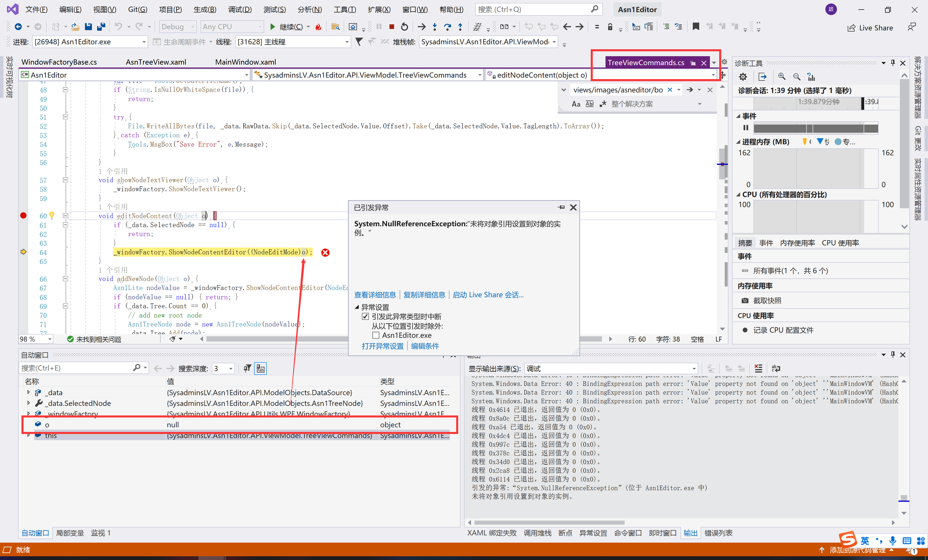
Task: Click the Step Over debug icon
Action: (x=447, y=27)
